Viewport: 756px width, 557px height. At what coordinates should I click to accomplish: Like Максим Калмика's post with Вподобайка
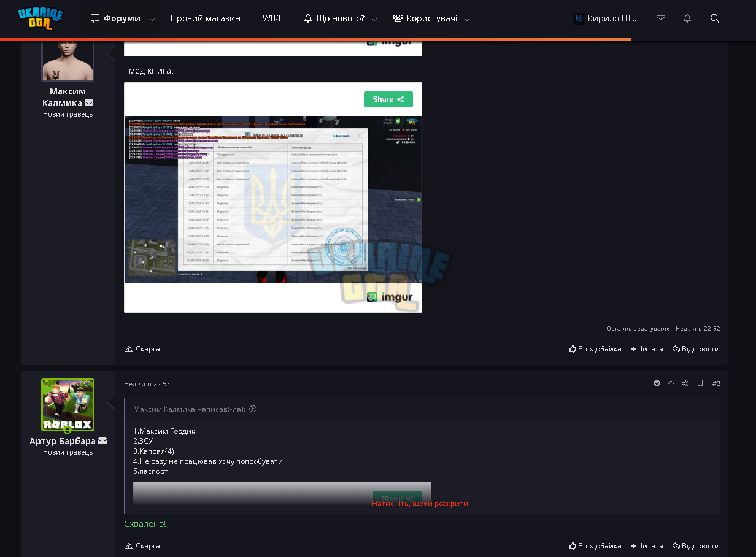pos(595,349)
